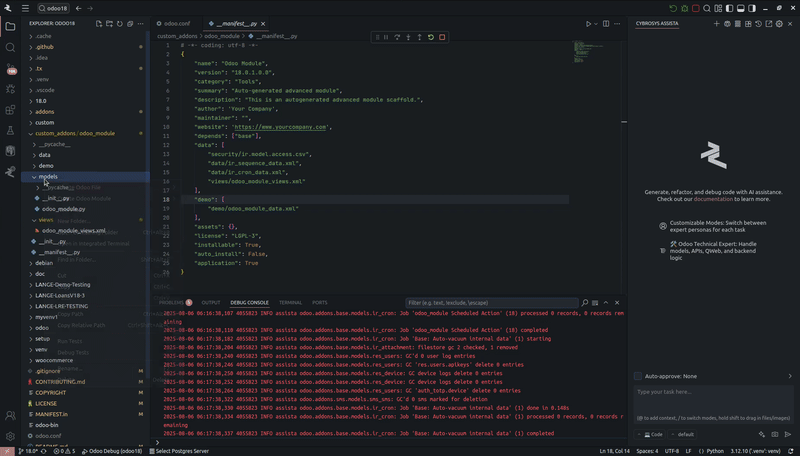Open the default profile dropdown
The width and height of the screenshot is (800, 456).
click(683, 435)
